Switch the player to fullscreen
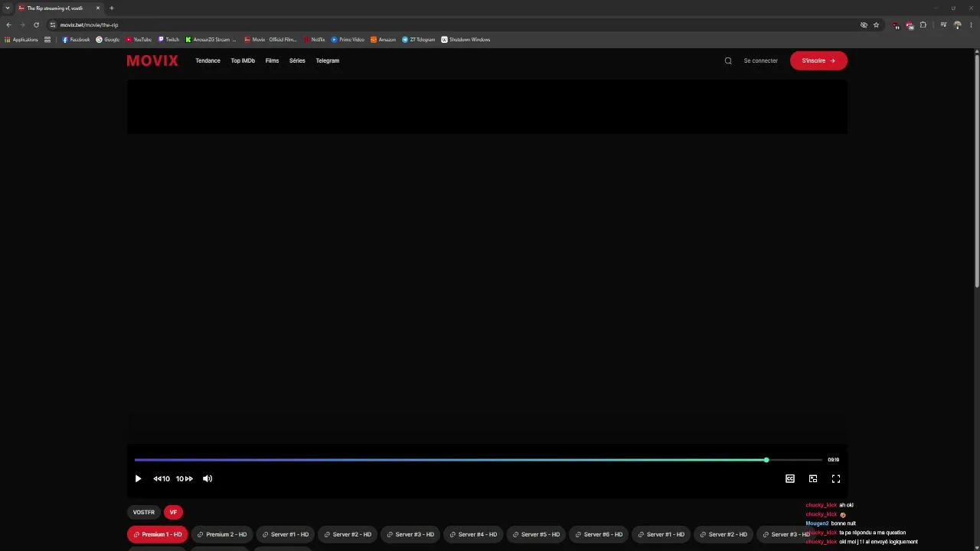 pos(836,478)
